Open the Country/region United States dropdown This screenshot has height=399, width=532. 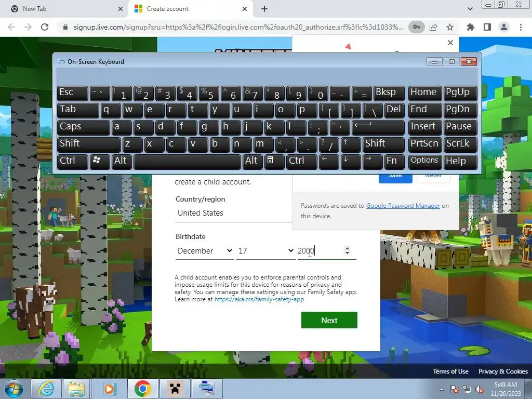point(233,213)
